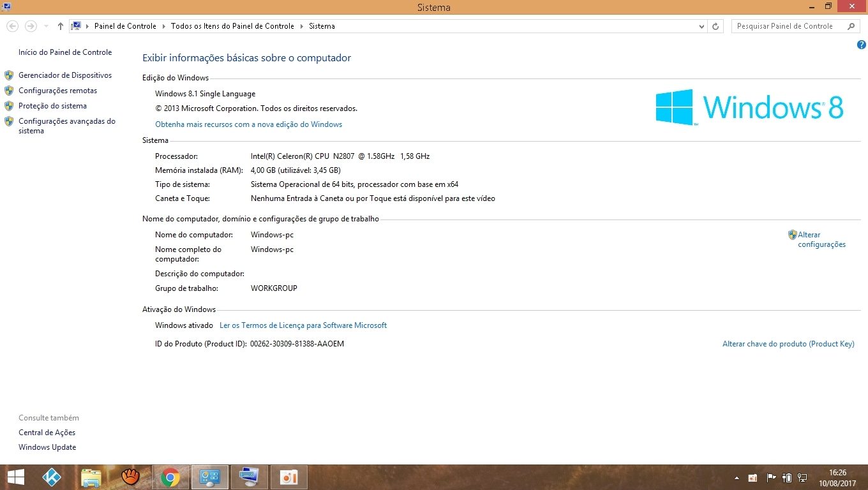Refresh the page with the refresh button
The width and height of the screenshot is (868, 490).
point(715,27)
